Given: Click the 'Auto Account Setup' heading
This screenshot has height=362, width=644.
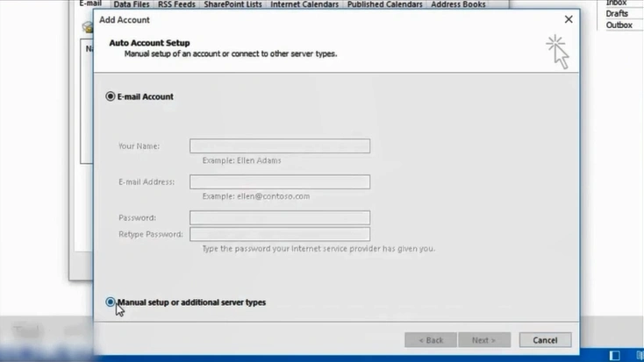Looking at the screenshot, I should pyautogui.click(x=149, y=43).
